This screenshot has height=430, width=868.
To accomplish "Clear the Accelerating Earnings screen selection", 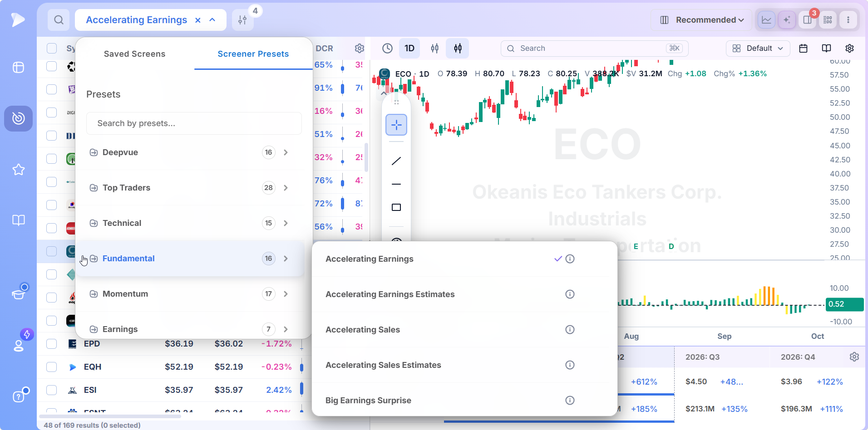I will point(198,20).
